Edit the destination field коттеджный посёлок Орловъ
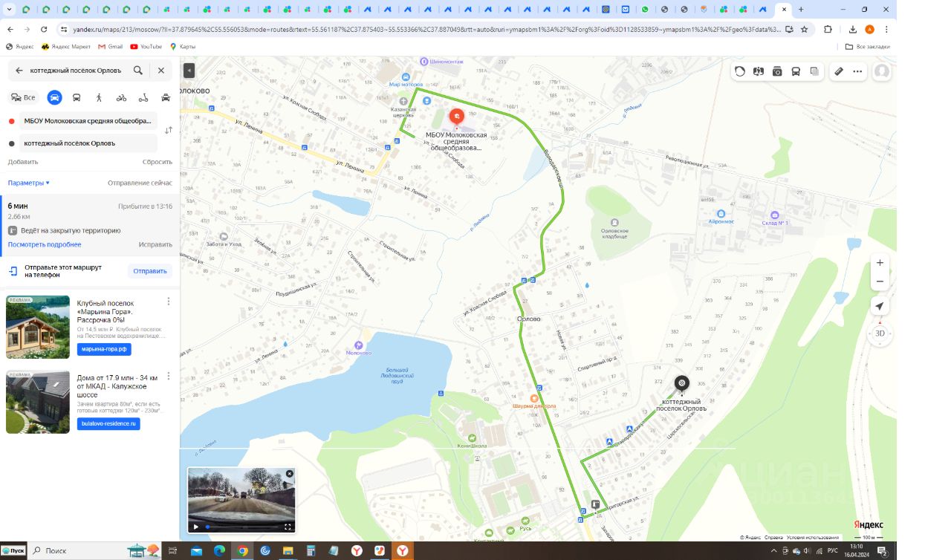This screenshot has height=560, width=951. click(88, 143)
